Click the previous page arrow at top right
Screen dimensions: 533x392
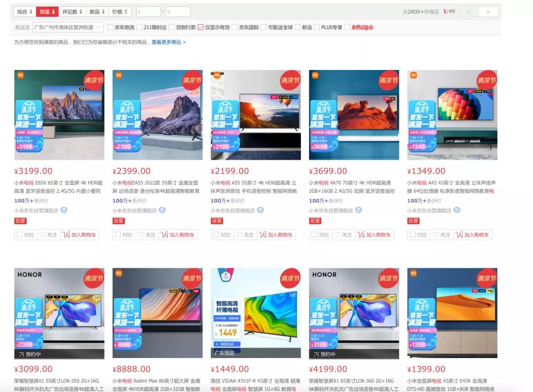(469, 12)
